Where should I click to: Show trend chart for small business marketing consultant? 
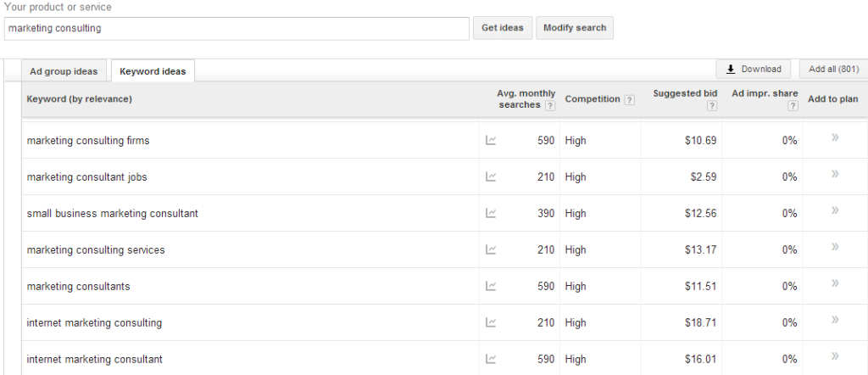491,213
